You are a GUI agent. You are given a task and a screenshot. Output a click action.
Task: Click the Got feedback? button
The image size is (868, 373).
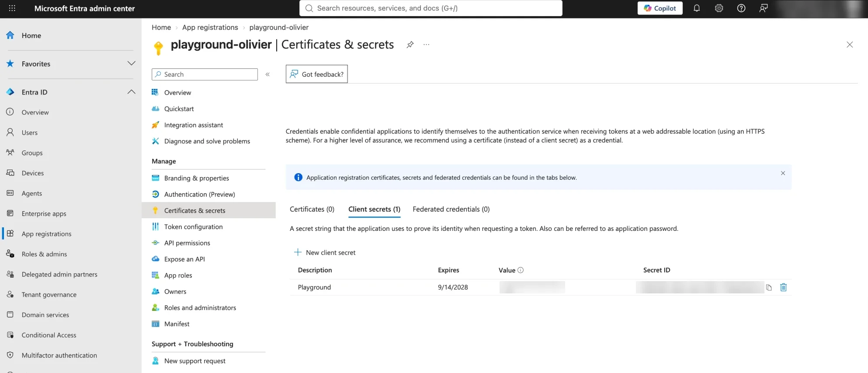(316, 74)
